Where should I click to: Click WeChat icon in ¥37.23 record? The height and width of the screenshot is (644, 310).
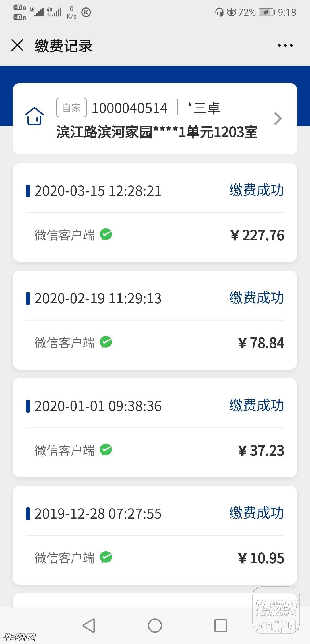(x=106, y=450)
